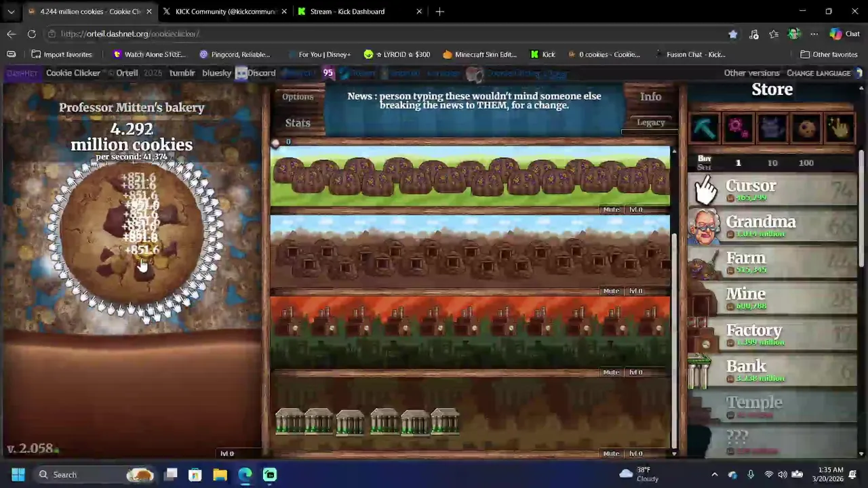The width and height of the screenshot is (868, 488).
Task: Open the Stats menu
Action: 298,123
